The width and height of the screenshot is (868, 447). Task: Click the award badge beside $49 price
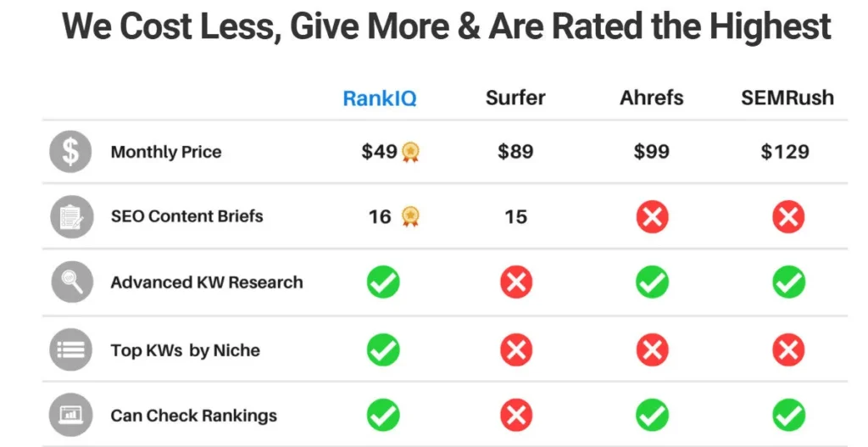point(411,153)
